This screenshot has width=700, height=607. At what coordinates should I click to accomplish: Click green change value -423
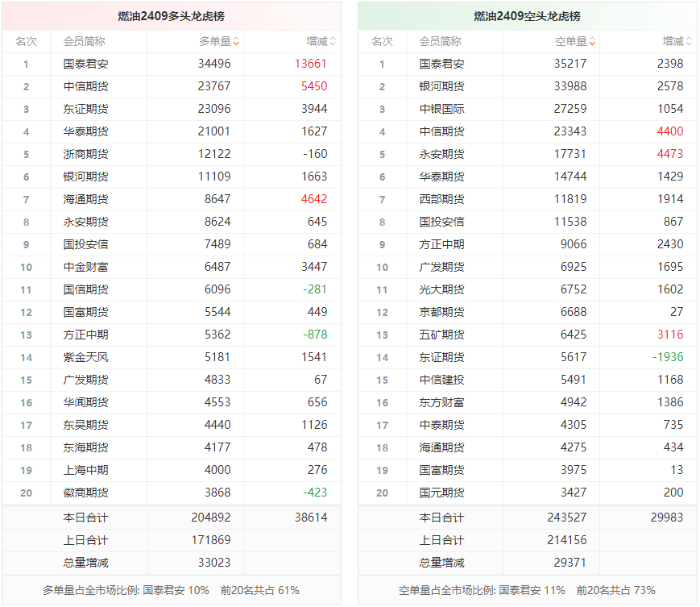[315, 493]
